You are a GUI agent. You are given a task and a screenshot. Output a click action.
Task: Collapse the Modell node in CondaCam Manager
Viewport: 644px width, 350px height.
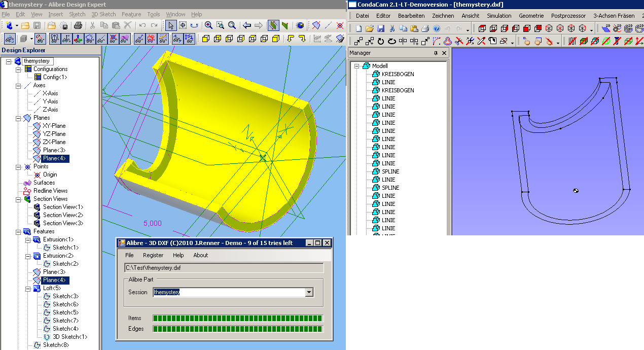click(x=356, y=66)
